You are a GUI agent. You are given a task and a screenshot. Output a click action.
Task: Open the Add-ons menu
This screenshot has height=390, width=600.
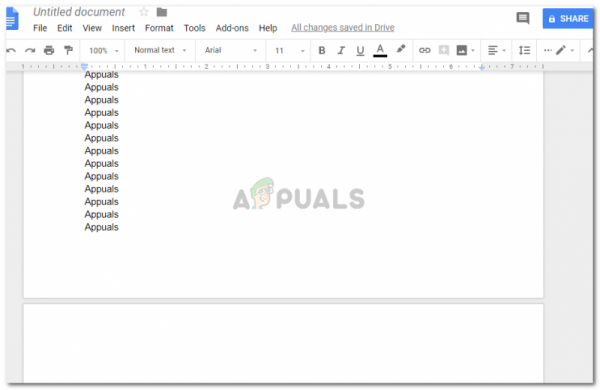click(232, 28)
